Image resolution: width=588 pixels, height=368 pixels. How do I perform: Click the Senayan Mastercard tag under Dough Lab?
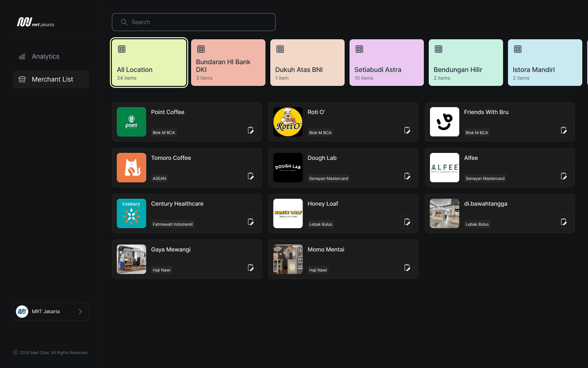click(329, 178)
